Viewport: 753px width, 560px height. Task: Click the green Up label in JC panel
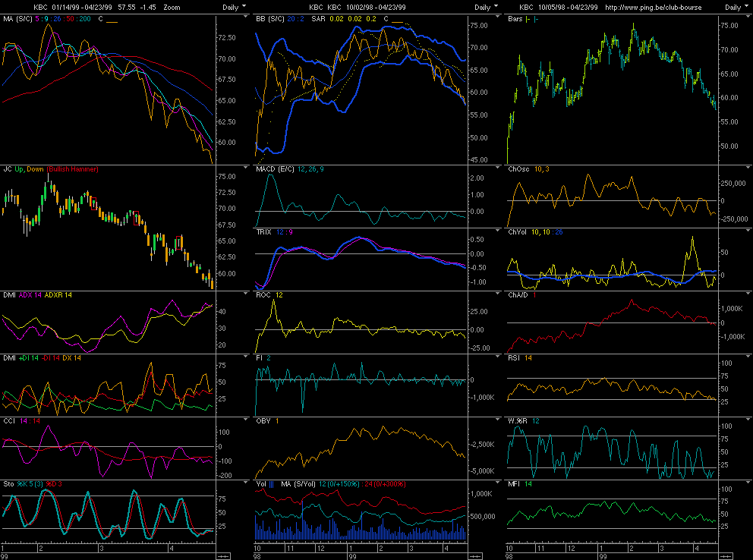tap(20, 169)
